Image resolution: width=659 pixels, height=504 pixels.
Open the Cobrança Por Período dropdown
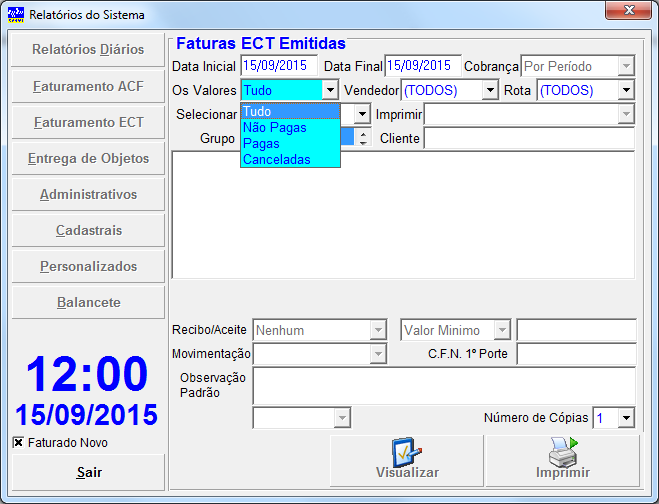pyautogui.click(x=626, y=66)
